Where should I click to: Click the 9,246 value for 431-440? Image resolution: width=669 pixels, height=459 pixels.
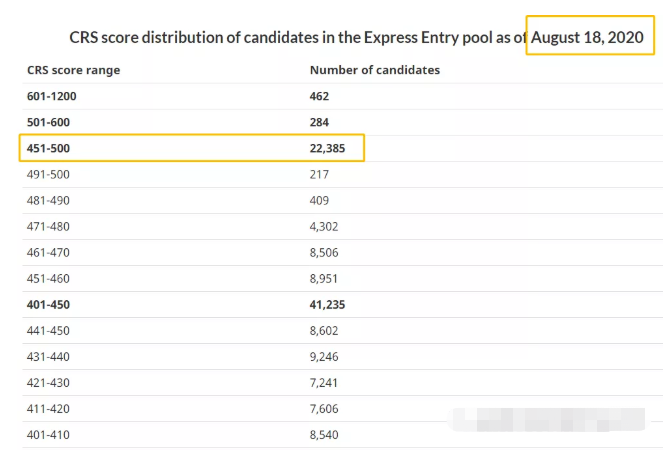coord(325,356)
